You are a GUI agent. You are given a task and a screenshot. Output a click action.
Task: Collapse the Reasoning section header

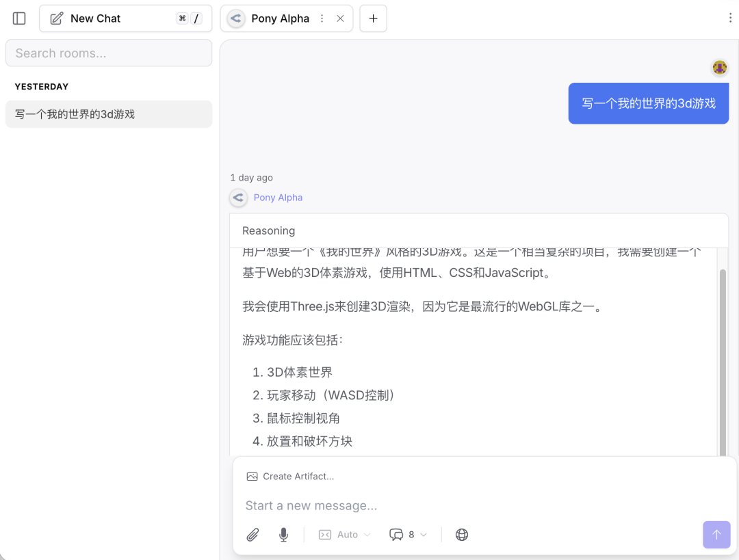[x=479, y=230]
